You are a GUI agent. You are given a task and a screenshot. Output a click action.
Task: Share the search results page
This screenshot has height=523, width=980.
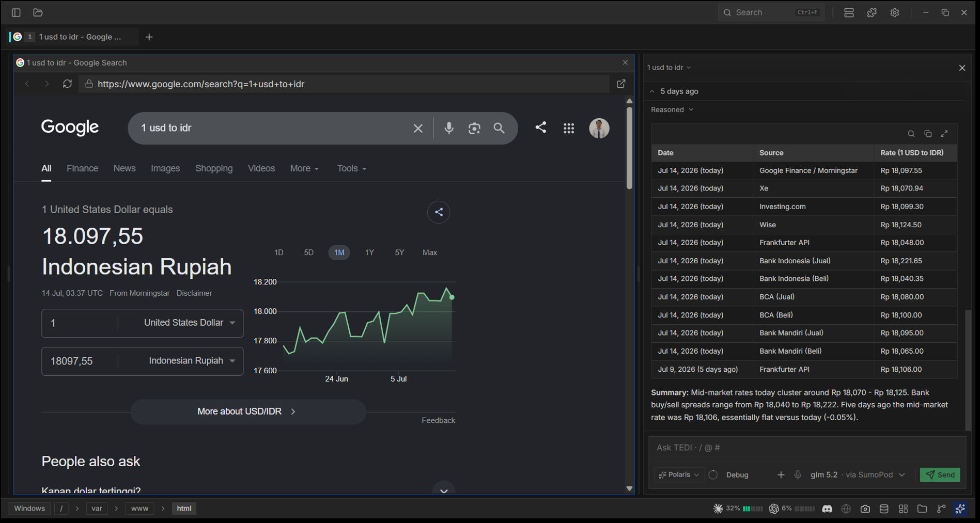point(541,128)
